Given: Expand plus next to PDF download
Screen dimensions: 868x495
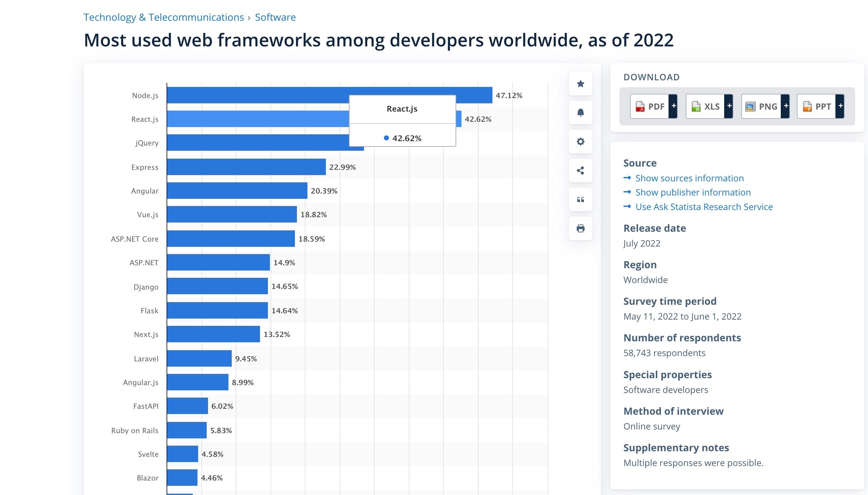Looking at the screenshot, I should 673,106.
